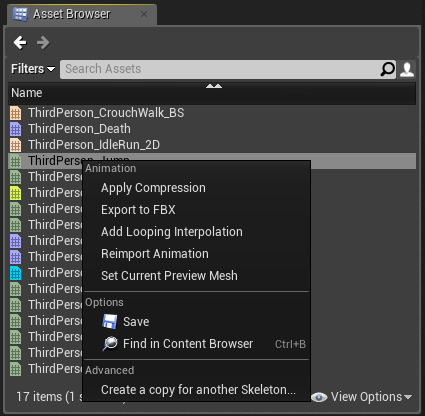Viewport: 425px width, 416px height.
Task: Go back with the left arrow
Action: [x=20, y=42]
